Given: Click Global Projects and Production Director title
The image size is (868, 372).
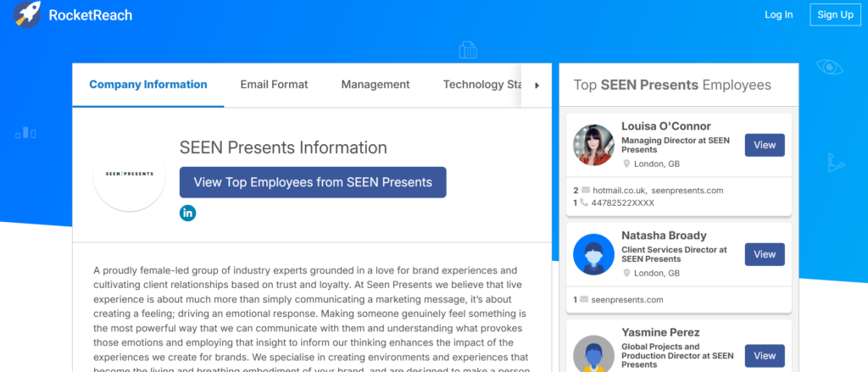Looking at the screenshot, I should [677, 356].
